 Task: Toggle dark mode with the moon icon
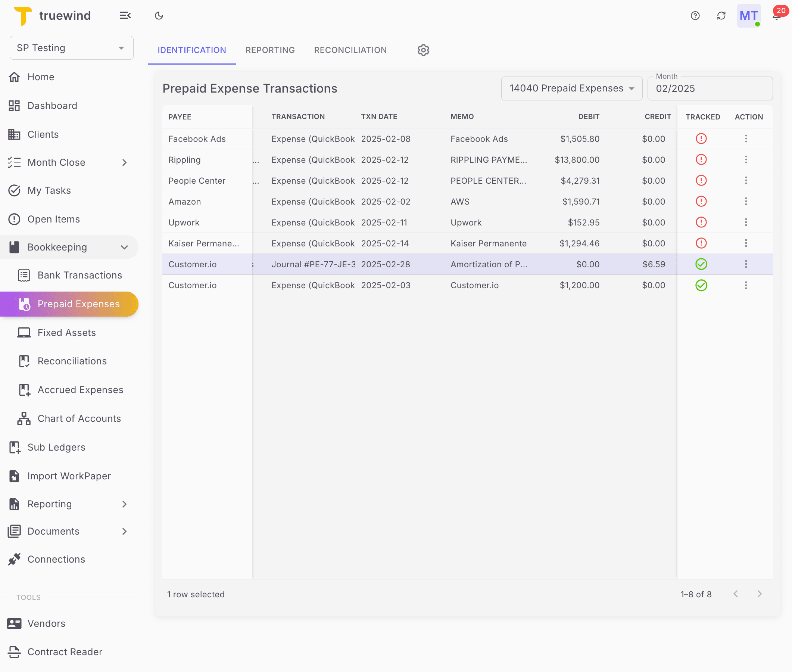tap(159, 16)
